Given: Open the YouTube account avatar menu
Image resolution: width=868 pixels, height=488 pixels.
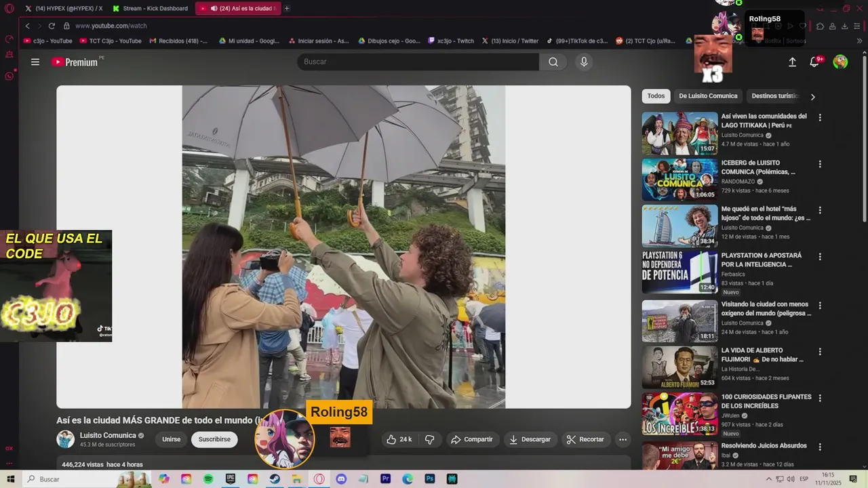Looking at the screenshot, I should tap(840, 62).
